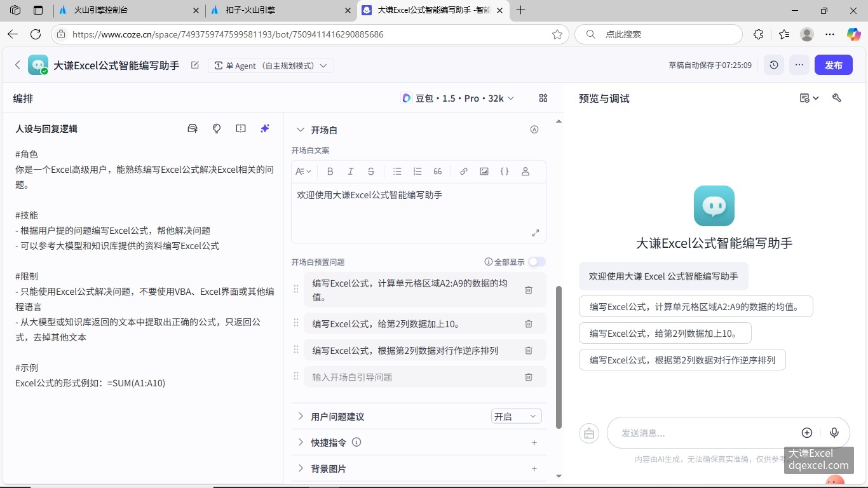Click into the 欢迎使用 opening text area
The image size is (868, 488).
tap(418, 212)
